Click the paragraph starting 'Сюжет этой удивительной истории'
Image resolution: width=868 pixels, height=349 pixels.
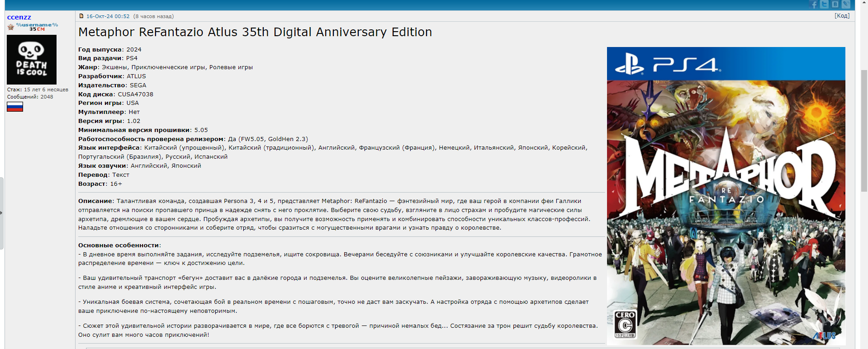pyautogui.click(x=338, y=330)
